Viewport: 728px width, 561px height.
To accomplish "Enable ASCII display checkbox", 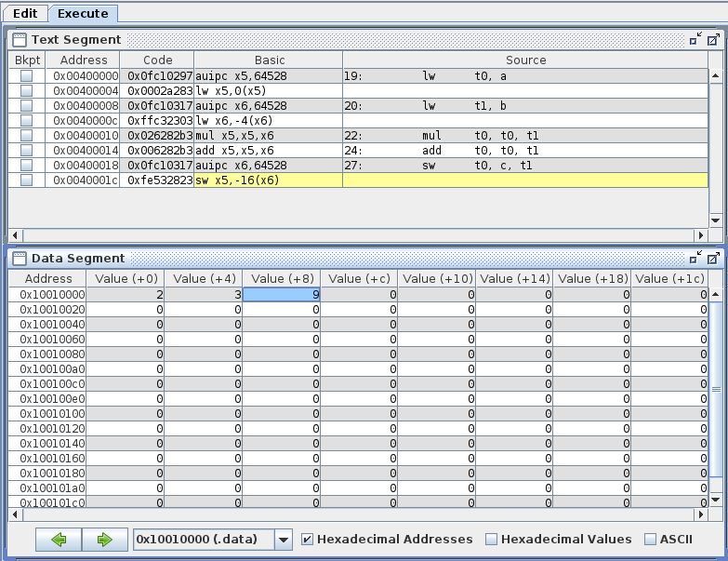I will [650, 540].
